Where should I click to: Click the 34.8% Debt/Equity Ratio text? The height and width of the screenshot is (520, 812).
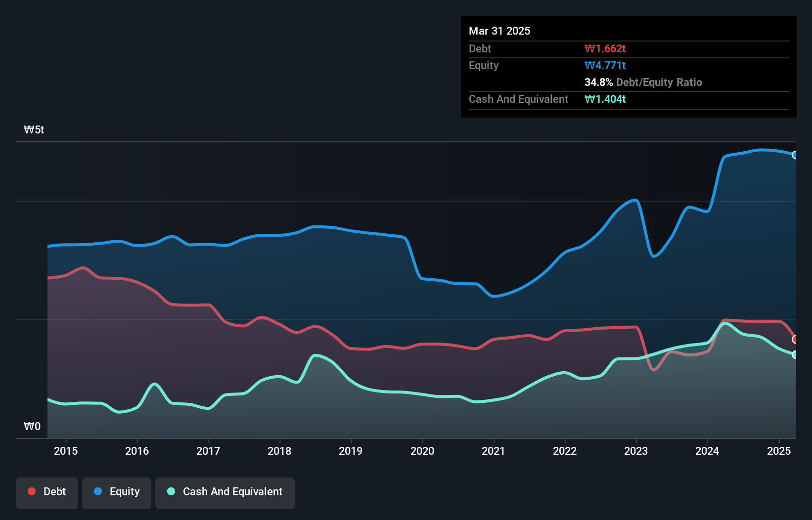coord(643,83)
